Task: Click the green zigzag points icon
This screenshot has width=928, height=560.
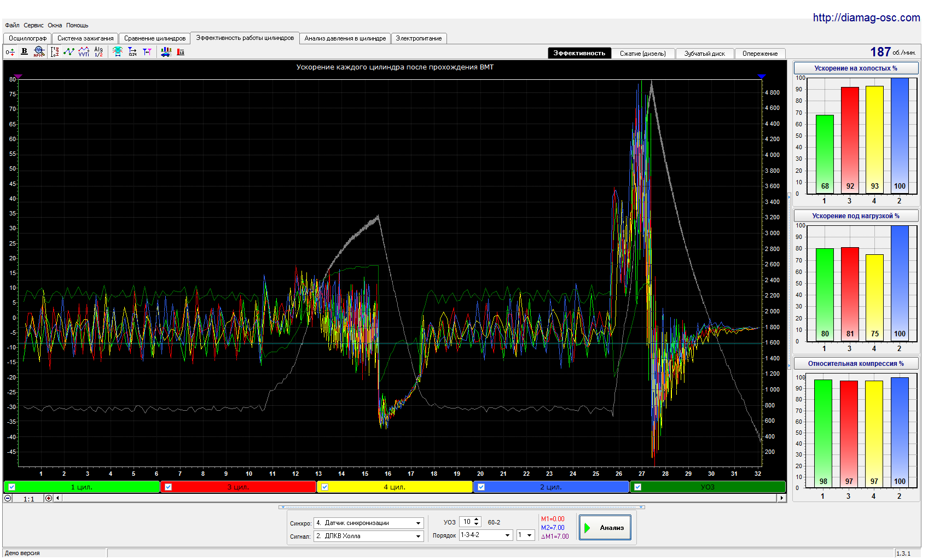Action: (69, 51)
